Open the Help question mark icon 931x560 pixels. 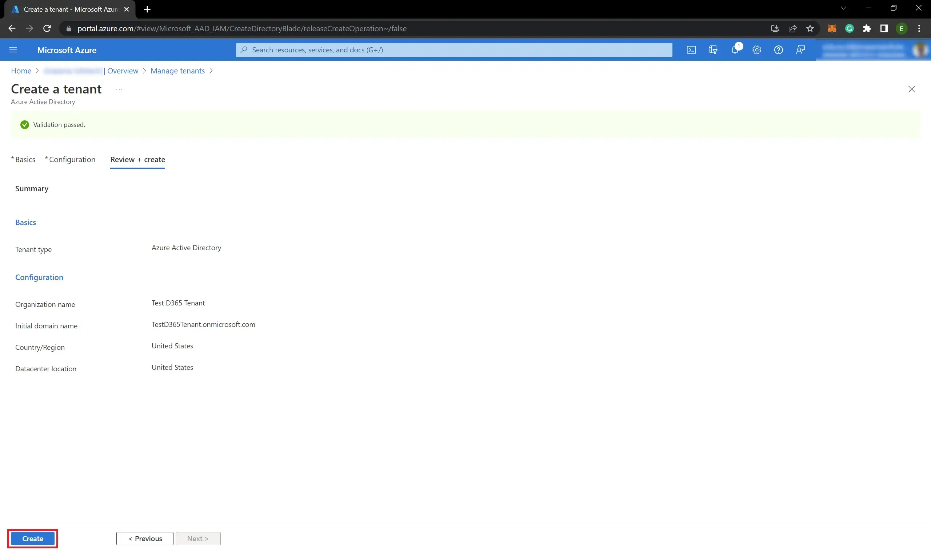[779, 50]
